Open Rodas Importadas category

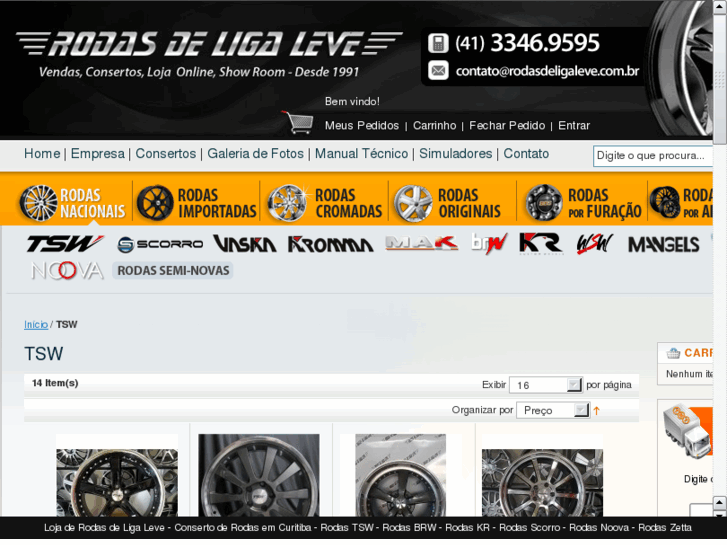coord(197,203)
